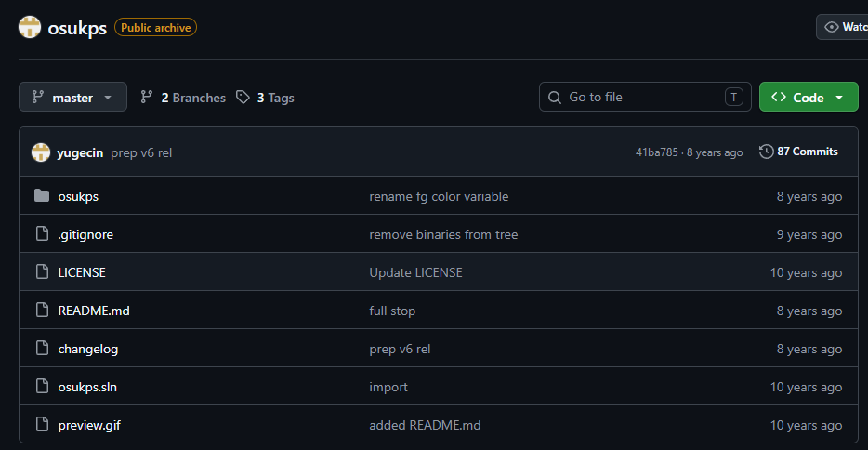The image size is (868, 450).
Task: Click the .gitignore file icon
Action: click(42, 234)
